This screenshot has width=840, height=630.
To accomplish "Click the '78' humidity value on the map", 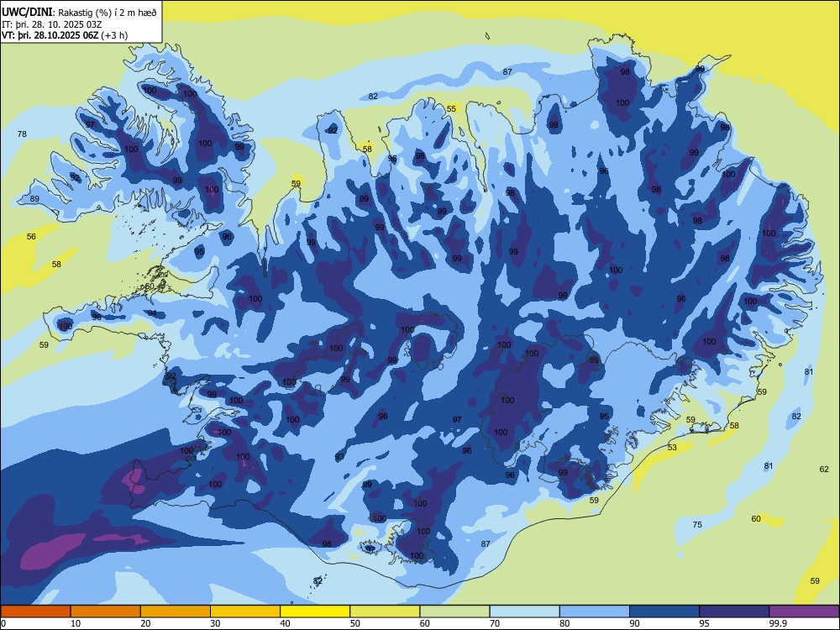I will (x=22, y=134).
